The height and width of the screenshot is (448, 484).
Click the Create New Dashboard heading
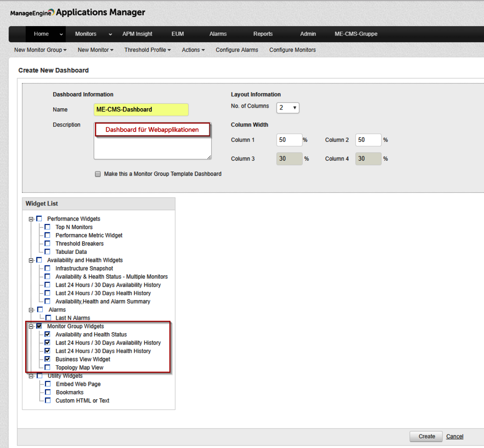(x=54, y=70)
